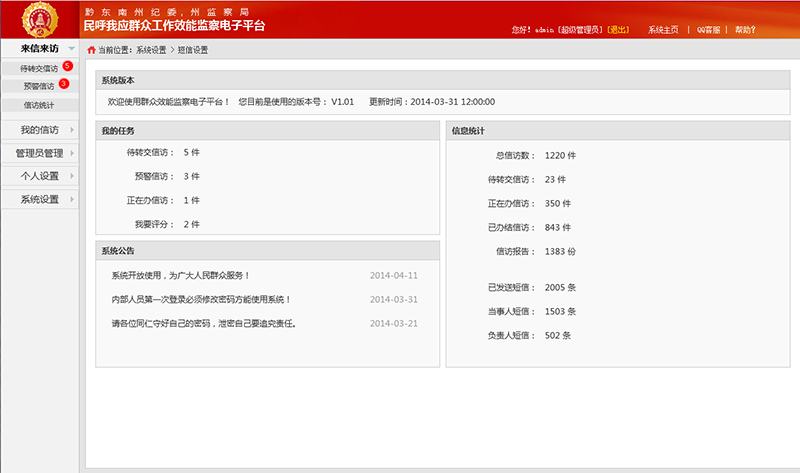Click the red badge 5 on 待转交信访
Screen dimensions: 800x473
67,66
